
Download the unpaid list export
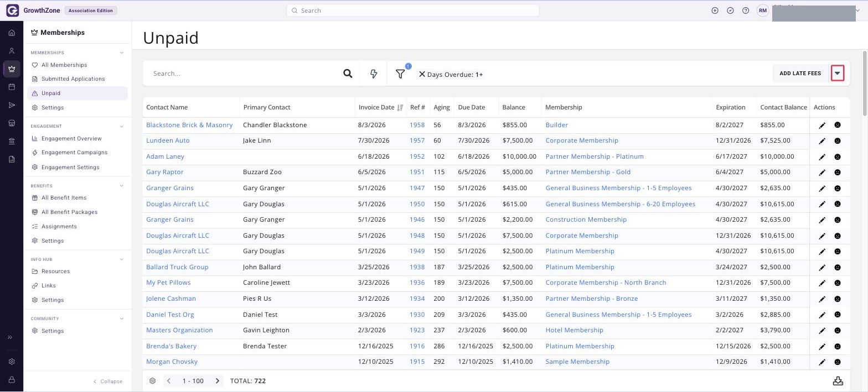838,381
